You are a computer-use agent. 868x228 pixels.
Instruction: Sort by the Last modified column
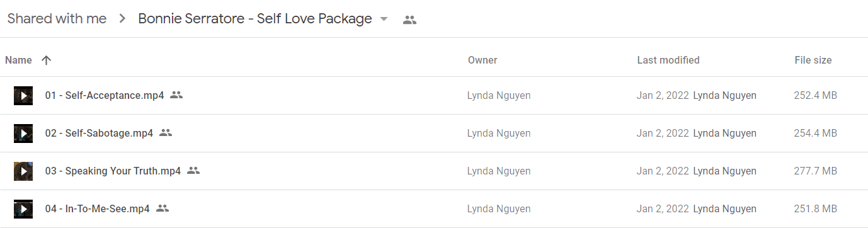tap(668, 60)
